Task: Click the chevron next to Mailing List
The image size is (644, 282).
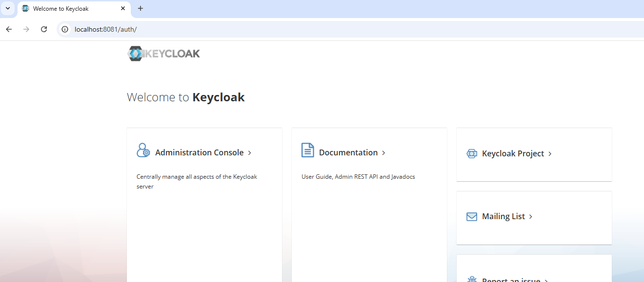Action: (x=531, y=217)
